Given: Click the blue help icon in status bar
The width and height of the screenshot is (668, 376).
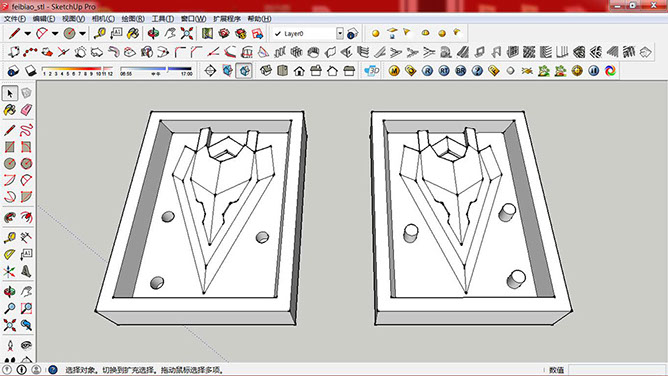Looking at the screenshot, I should point(53,370).
